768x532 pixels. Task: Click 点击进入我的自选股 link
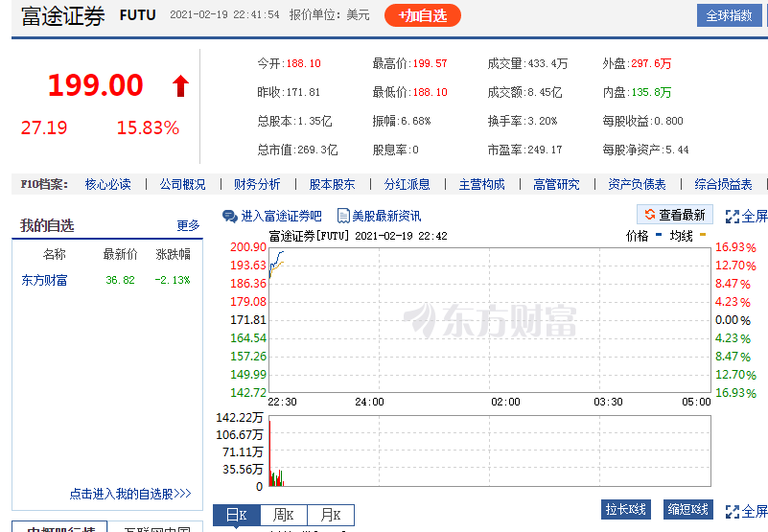tap(130, 494)
